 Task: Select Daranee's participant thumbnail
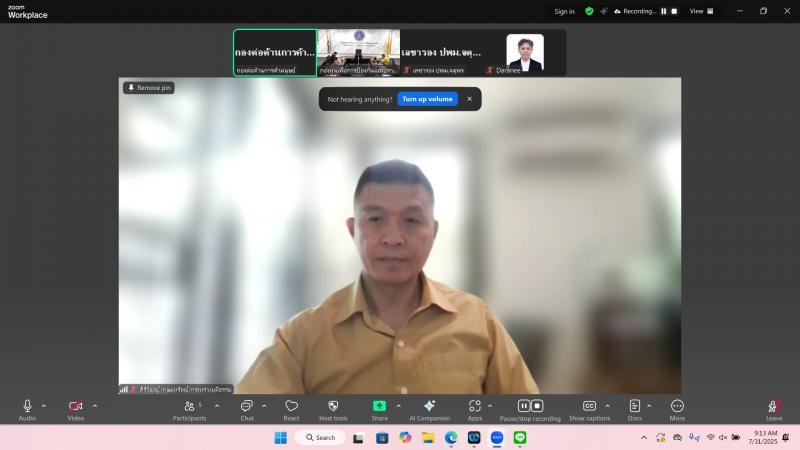point(524,53)
